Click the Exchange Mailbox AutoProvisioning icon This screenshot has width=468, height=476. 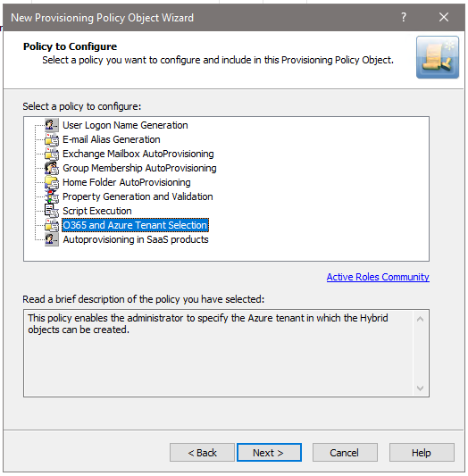tap(52, 154)
